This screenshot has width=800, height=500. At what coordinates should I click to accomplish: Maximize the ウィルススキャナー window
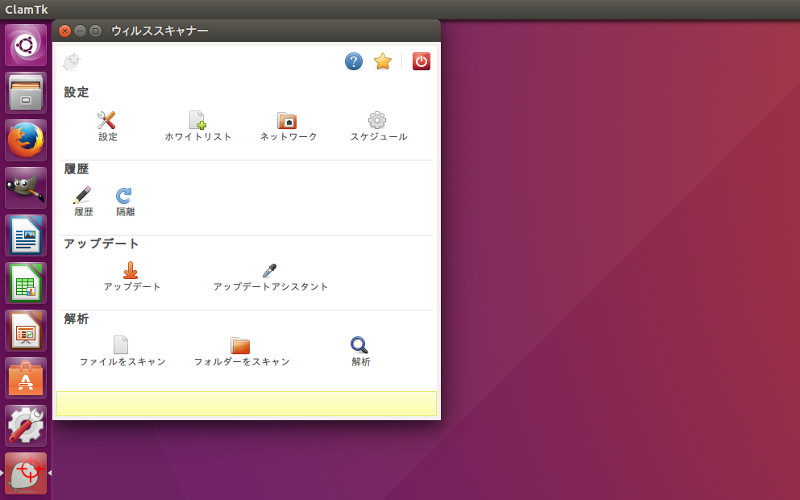pos(95,31)
